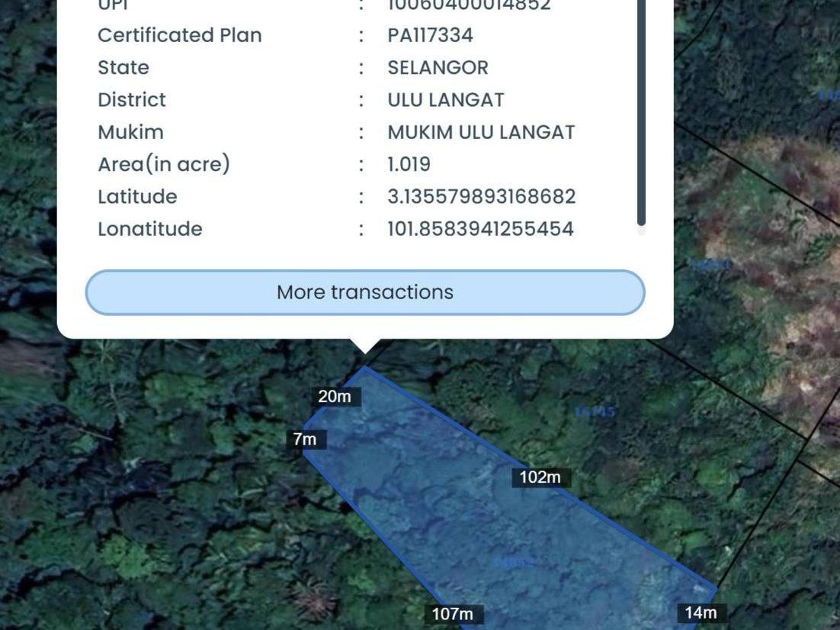Click the popup's pointer tip above parcel
840x630 pixels.
[365, 347]
